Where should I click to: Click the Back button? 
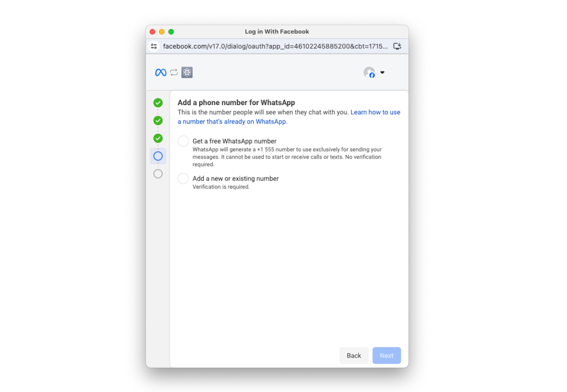(354, 355)
